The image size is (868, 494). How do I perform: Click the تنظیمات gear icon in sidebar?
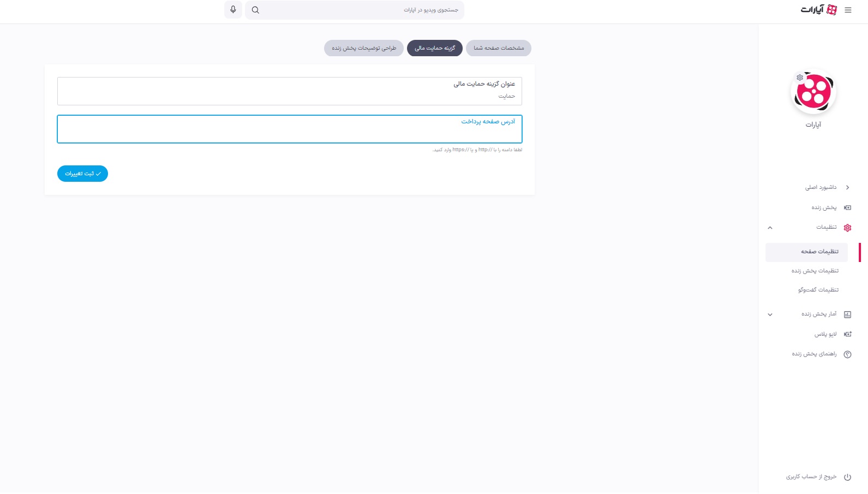point(847,228)
